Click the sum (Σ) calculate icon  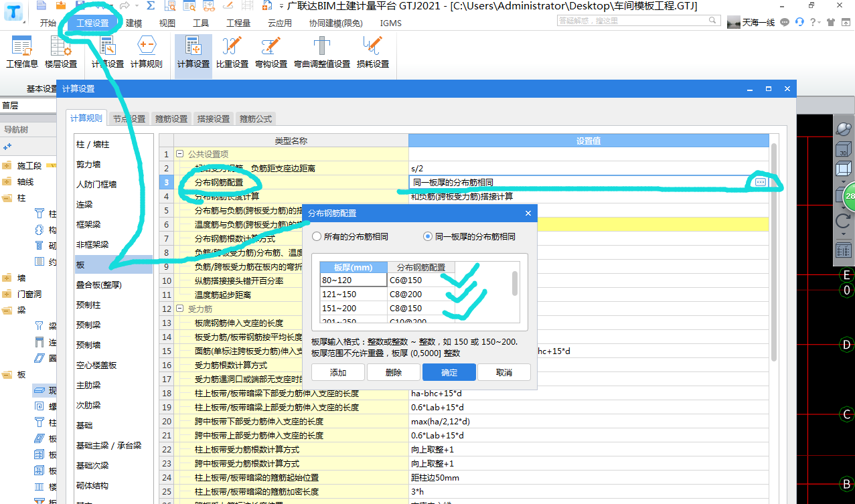tap(151, 6)
